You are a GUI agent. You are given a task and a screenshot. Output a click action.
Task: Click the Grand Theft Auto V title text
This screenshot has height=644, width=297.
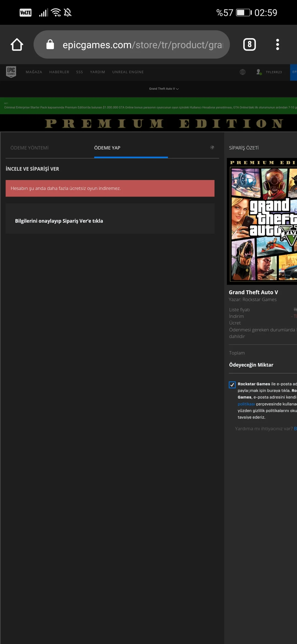(253, 292)
